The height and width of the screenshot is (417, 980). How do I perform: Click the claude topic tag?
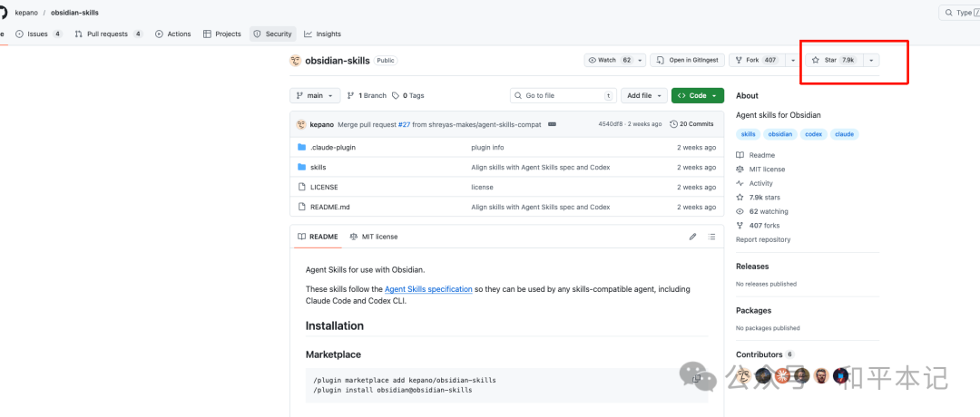pyautogui.click(x=845, y=134)
